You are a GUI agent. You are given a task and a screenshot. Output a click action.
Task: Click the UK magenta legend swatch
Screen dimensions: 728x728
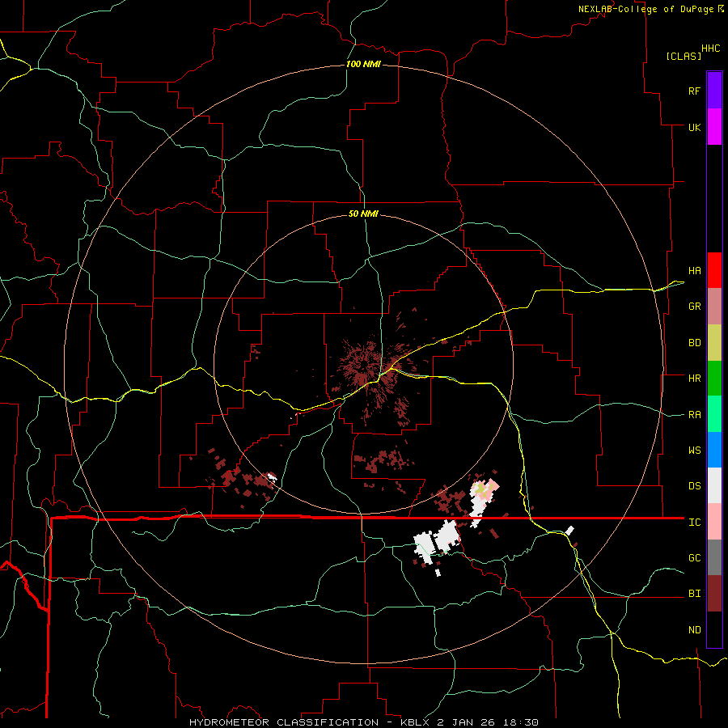(x=714, y=127)
